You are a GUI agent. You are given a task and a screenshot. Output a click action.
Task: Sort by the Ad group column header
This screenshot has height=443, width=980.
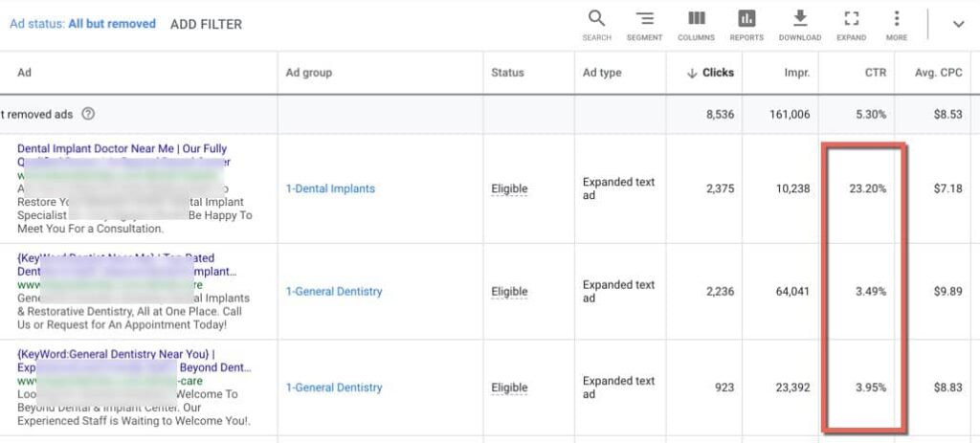pos(309,73)
